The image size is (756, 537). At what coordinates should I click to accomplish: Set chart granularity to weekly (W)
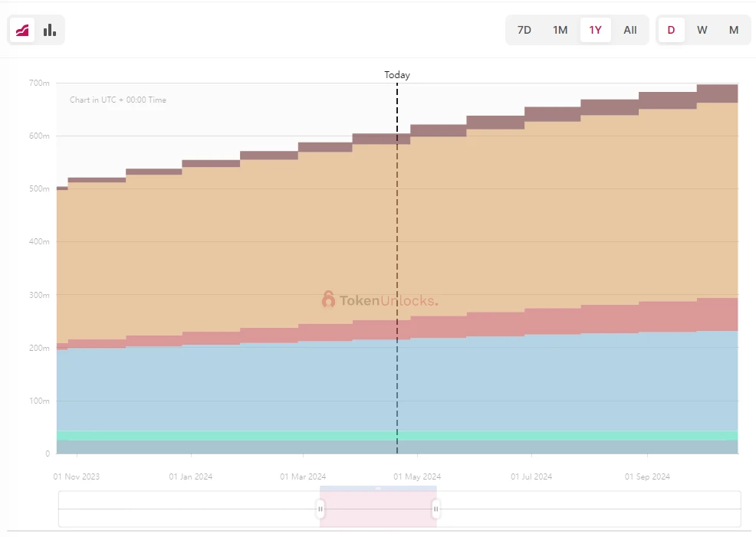tap(702, 30)
